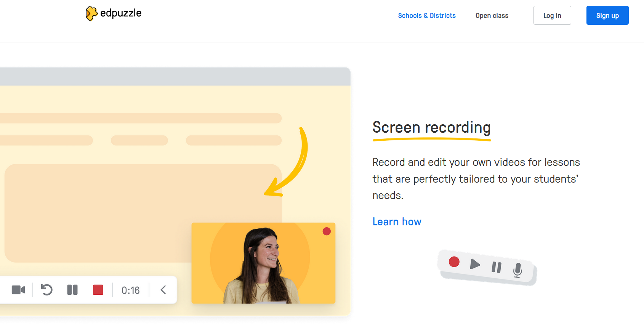Click the play triangle on tilted control bar
Image resolution: width=644 pixels, height=326 pixels.
pyautogui.click(x=474, y=264)
